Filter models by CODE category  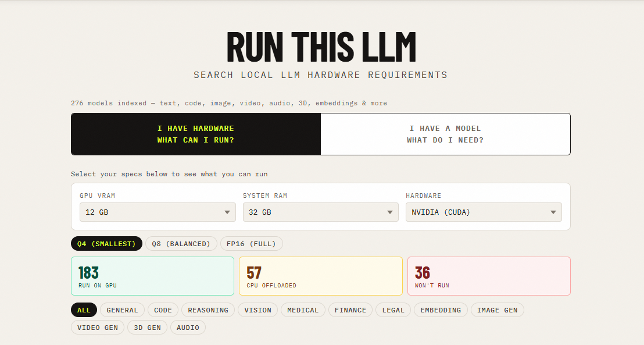(x=162, y=310)
